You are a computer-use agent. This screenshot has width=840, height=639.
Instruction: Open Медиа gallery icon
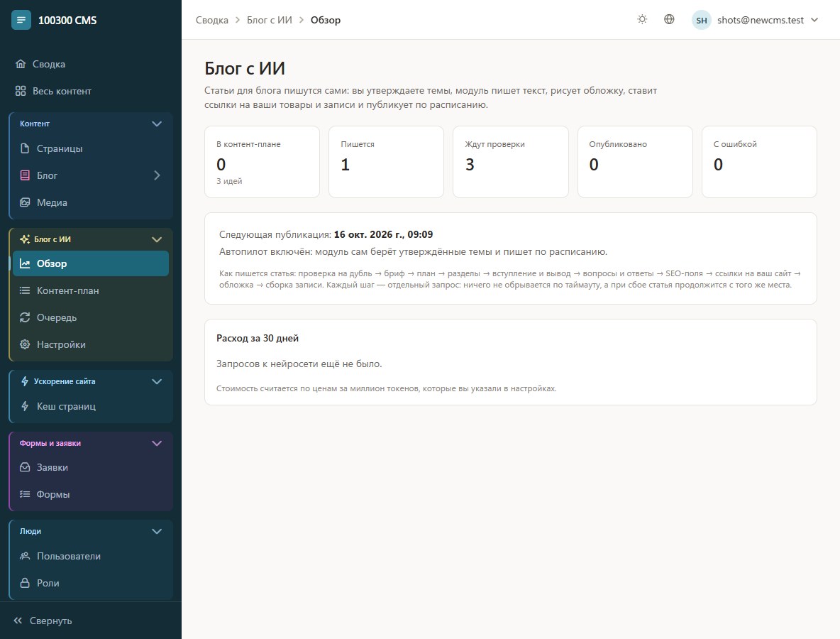coord(25,202)
